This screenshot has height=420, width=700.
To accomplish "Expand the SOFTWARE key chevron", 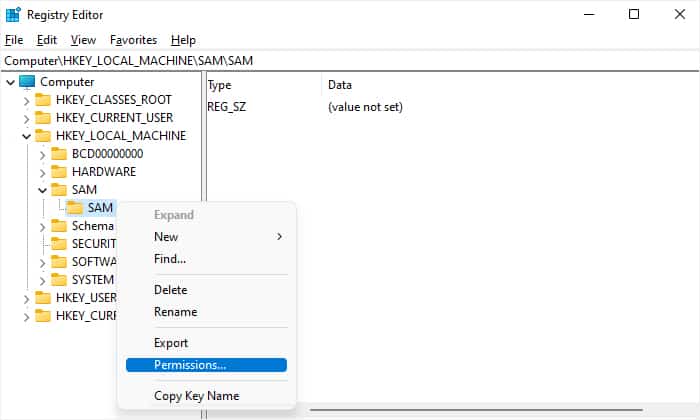I will [42, 263].
